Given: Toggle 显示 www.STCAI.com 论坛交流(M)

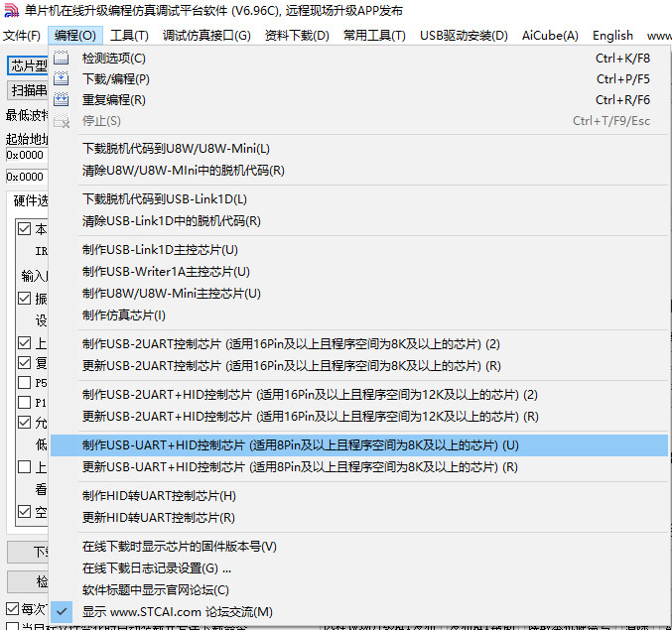Looking at the screenshot, I should pyautogui.click(x=359, y=611).
